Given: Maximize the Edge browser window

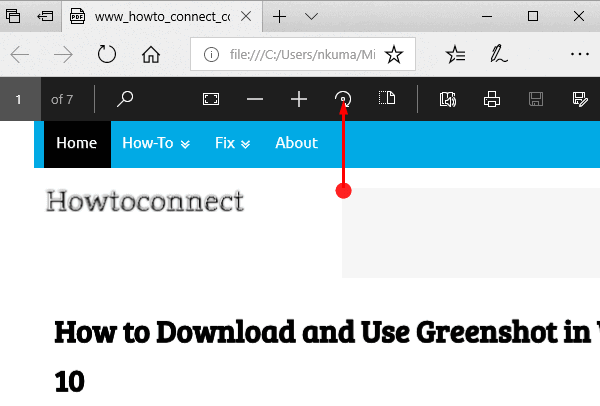Looking at the screenshot, I should pos(533,16).
